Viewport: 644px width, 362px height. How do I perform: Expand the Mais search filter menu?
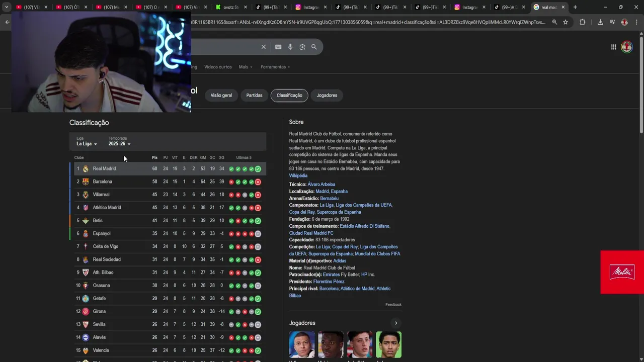[x=246, y=67]
